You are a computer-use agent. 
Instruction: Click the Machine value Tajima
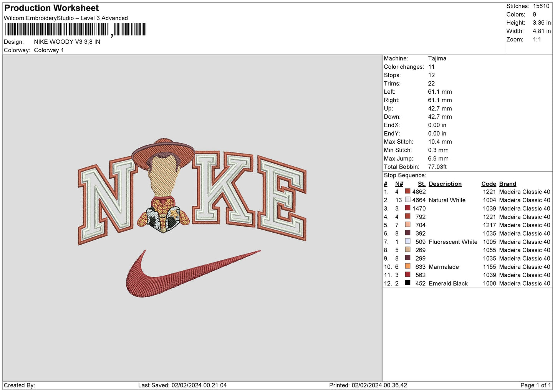(x=437, y=58)
